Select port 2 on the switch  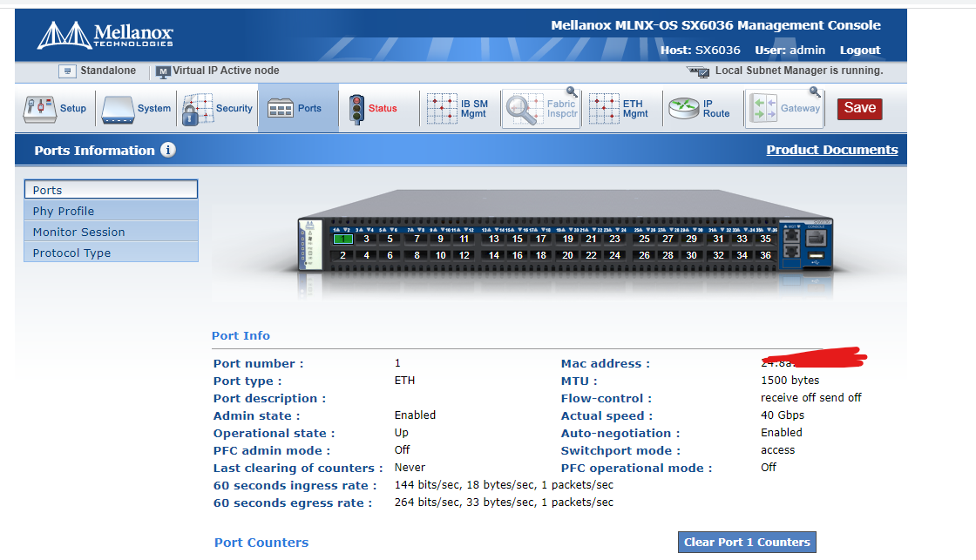343,255
